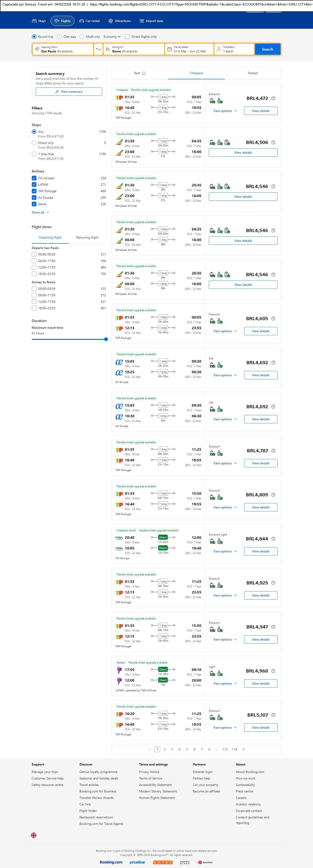Image resolution: width=313 pixels, height=868 pixels.
Task: Enable the Direct flights only checkbox
Action: click(127, 37)
